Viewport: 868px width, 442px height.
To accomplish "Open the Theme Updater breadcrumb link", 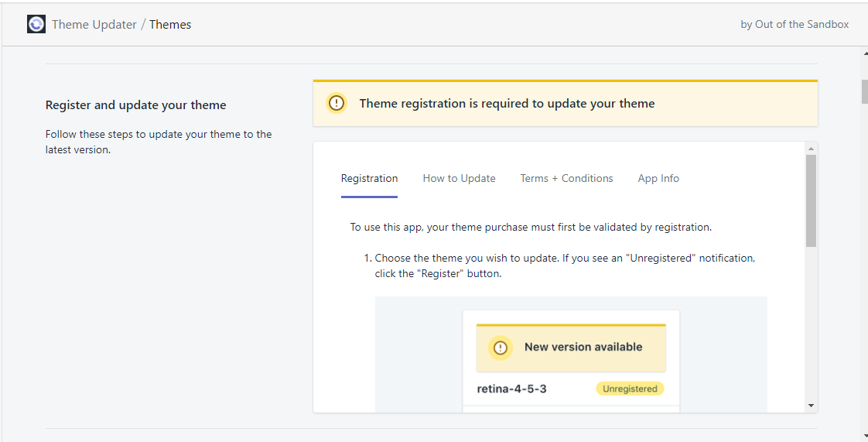I will click(x=94, y=24).
